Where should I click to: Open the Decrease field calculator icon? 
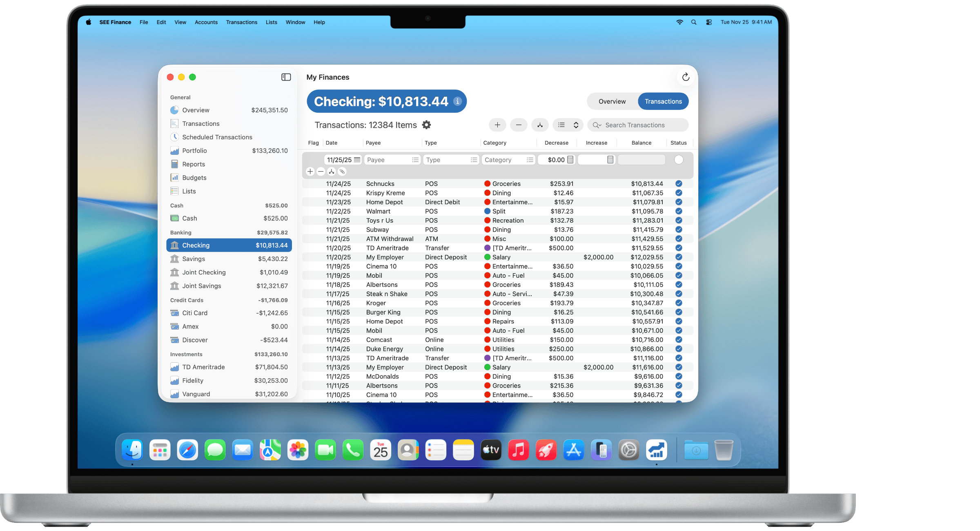[570, 160]
